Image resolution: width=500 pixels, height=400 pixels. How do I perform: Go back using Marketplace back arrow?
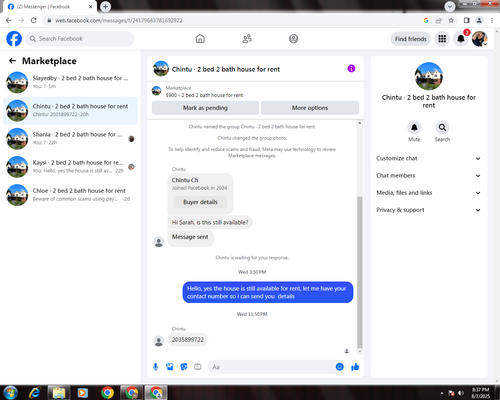click(12, 61)
